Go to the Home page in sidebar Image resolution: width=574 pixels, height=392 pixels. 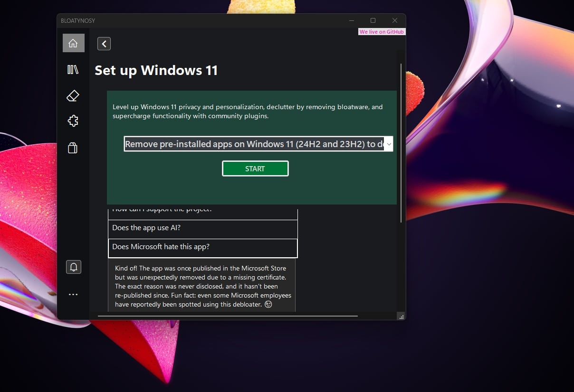pos(73,43)
